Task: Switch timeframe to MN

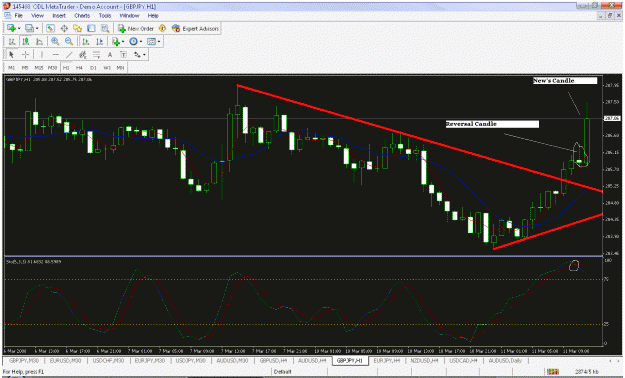Action: [x=120, y=68]
